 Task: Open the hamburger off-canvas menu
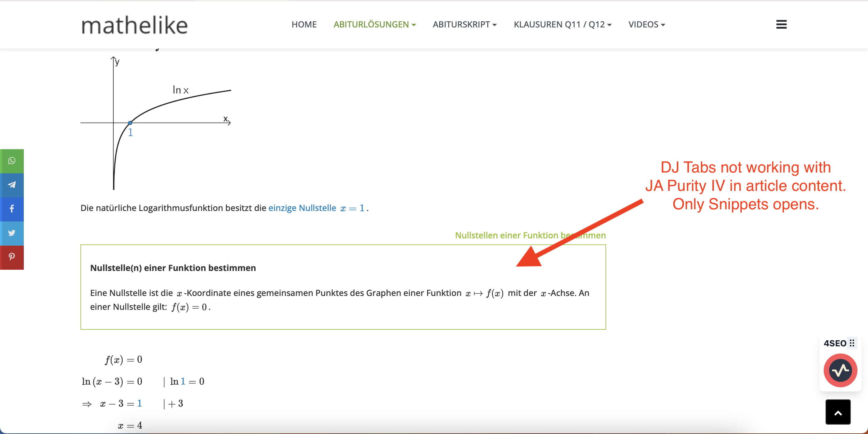pos(781,24)
